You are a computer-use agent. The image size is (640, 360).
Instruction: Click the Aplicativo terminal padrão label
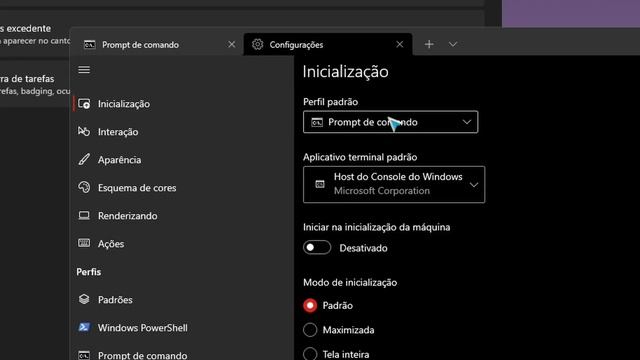click(360, 157)
